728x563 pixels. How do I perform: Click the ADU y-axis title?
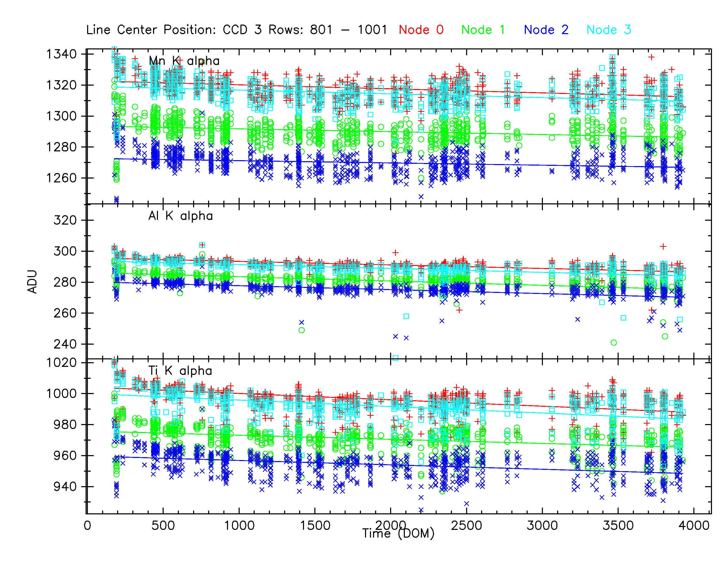coord(32,282)
